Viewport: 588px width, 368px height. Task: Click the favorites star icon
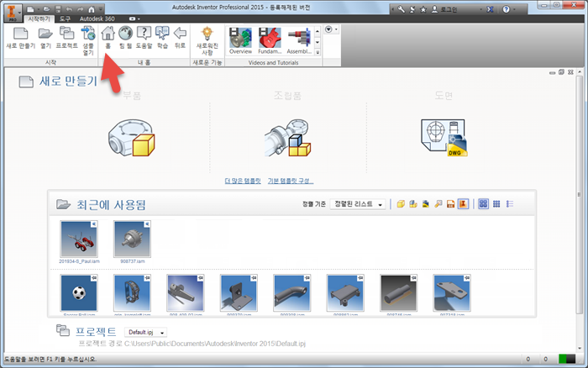[423, 9]
